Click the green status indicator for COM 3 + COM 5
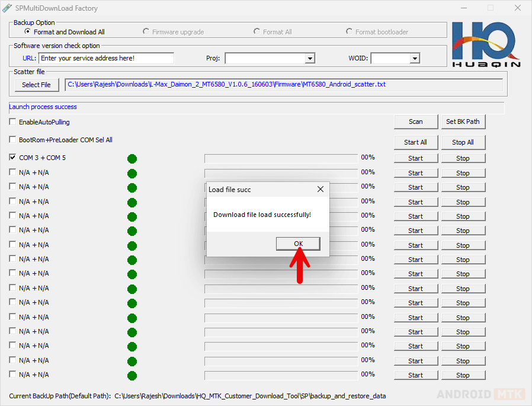Viewport: 532px width, 406px height. point(132,159)
